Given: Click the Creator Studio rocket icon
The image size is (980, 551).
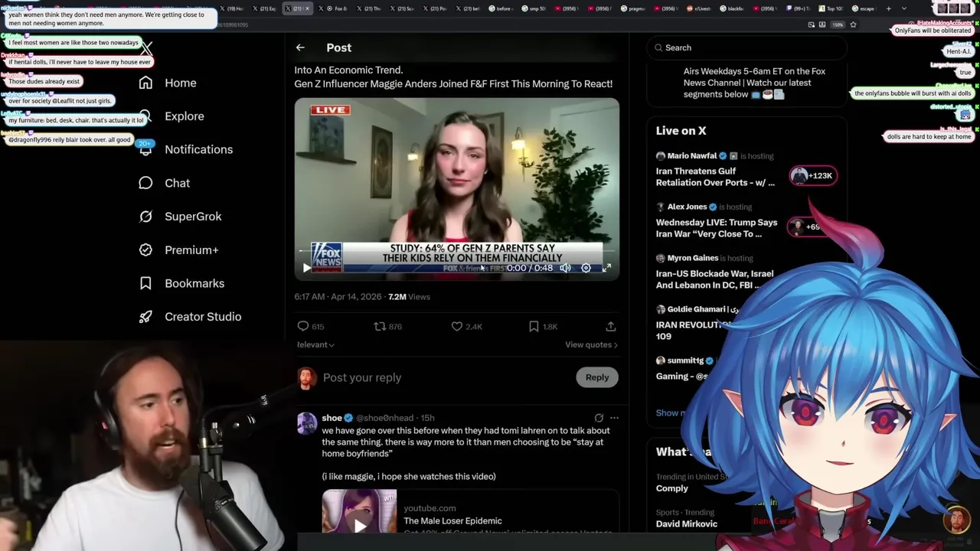Looking at the screenshot, I should 145,317.
